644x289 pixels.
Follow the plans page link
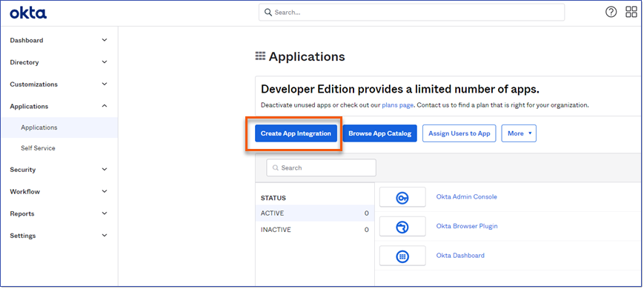tap(397, 105)
